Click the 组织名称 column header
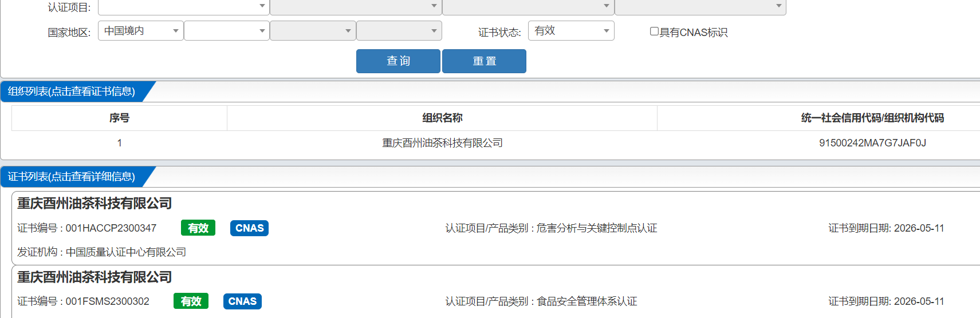The image size is (980, 318). [442, 118]
